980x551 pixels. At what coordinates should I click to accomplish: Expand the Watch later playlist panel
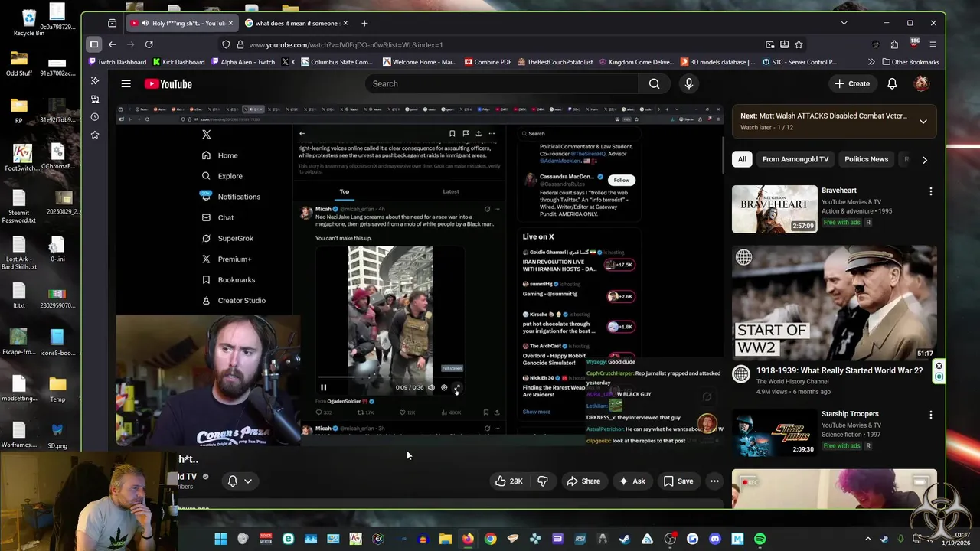click(x=923, y=122)
